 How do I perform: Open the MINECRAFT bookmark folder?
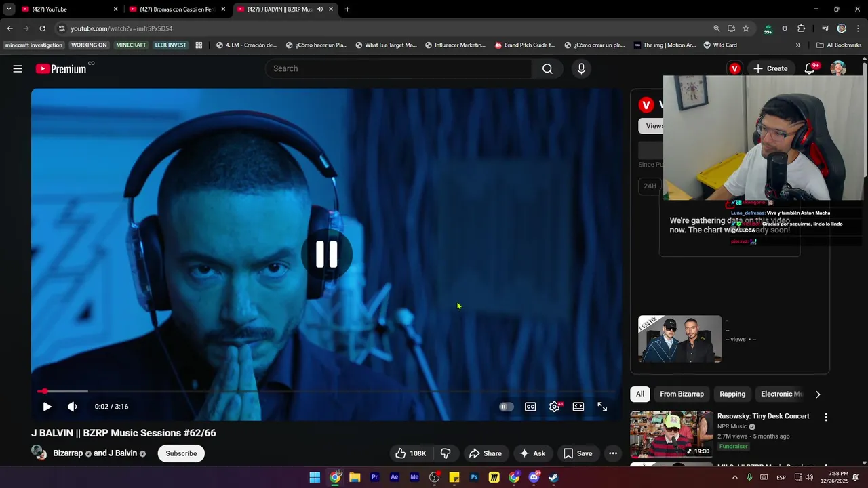coord(131,45)
